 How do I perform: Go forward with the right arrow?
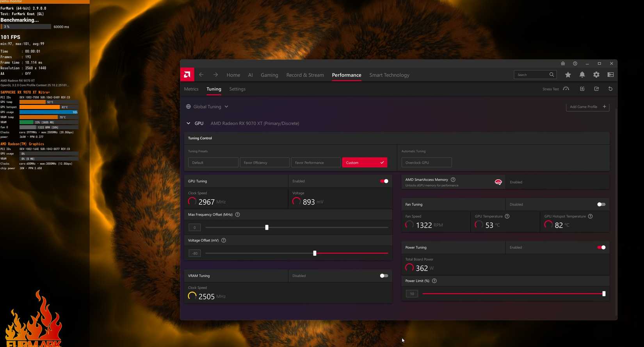215,74
